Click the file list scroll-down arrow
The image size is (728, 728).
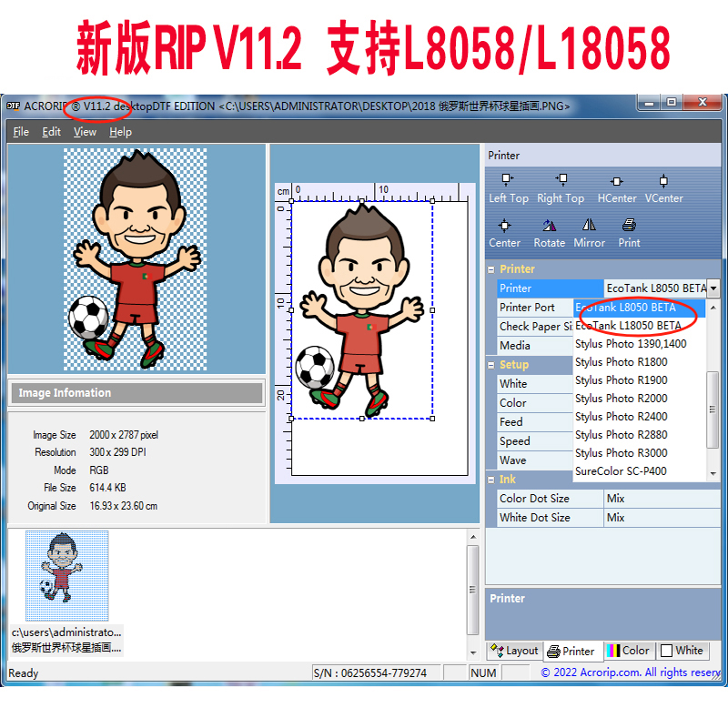[x=473, y=652]
